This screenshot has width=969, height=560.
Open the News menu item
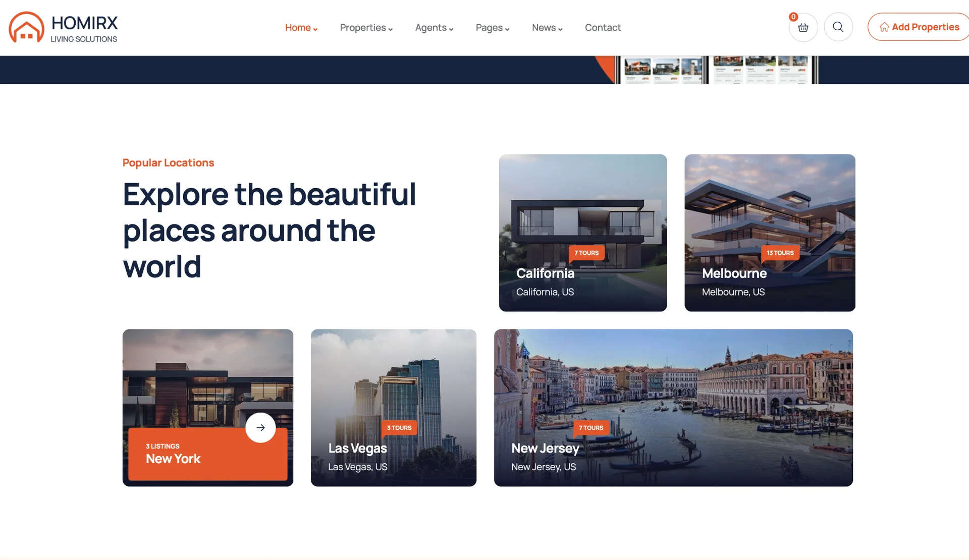point(547,28)
